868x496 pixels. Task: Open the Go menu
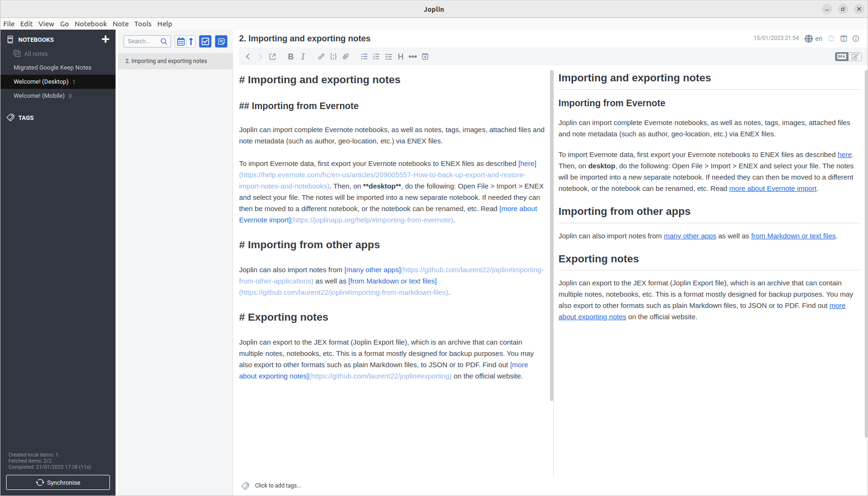[64, 24]
